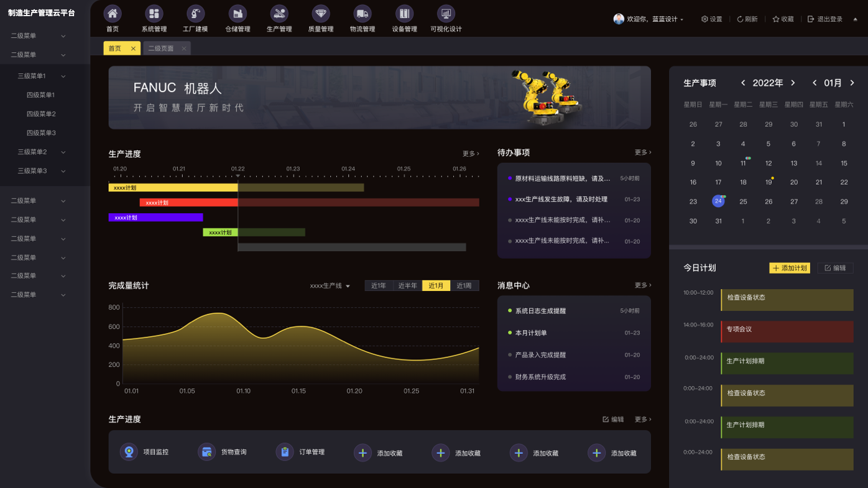
Task: Open 生产管理 production management icon
Action: tap(279, 14)
